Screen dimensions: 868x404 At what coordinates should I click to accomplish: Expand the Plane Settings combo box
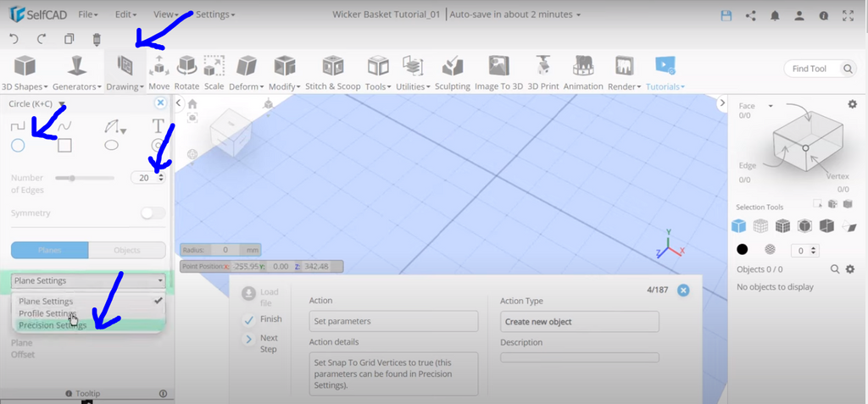(x=88, y=280)
